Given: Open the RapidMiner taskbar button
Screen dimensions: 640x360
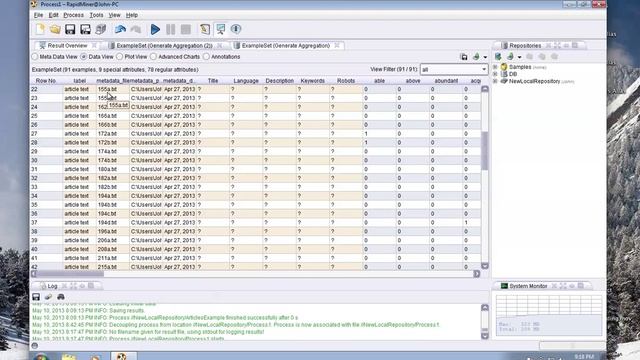Looking at the screenshot, I should 122,356.
